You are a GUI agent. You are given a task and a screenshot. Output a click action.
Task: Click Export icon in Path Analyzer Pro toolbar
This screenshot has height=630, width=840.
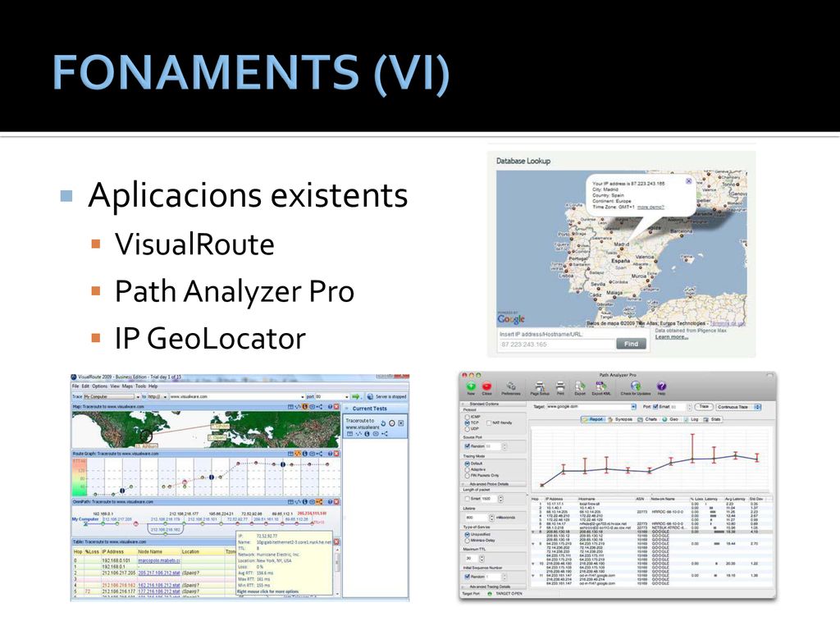tap(580, 386)
